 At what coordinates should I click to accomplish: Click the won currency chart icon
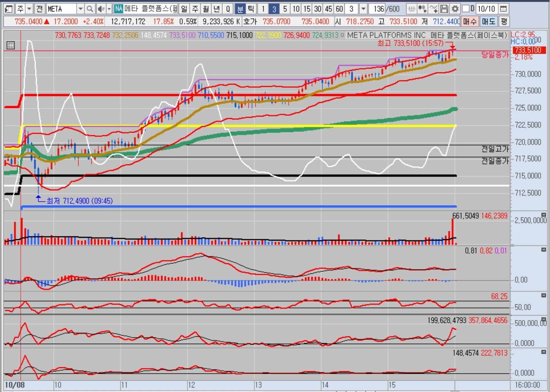coord(411,8)
